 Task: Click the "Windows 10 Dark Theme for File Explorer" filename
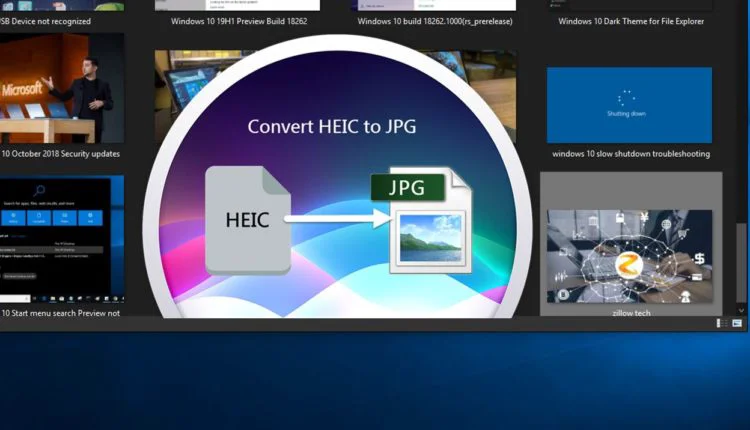[631, 21]
